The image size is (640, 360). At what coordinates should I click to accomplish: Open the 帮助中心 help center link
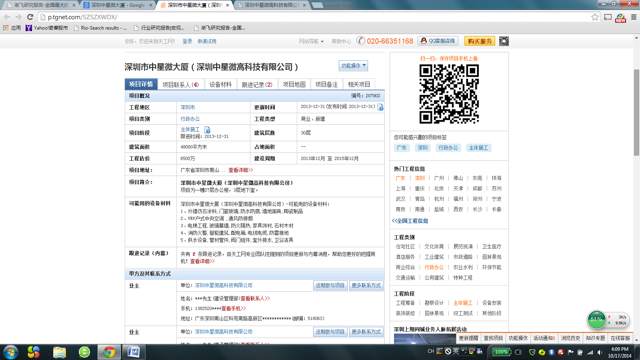[341, 41]
